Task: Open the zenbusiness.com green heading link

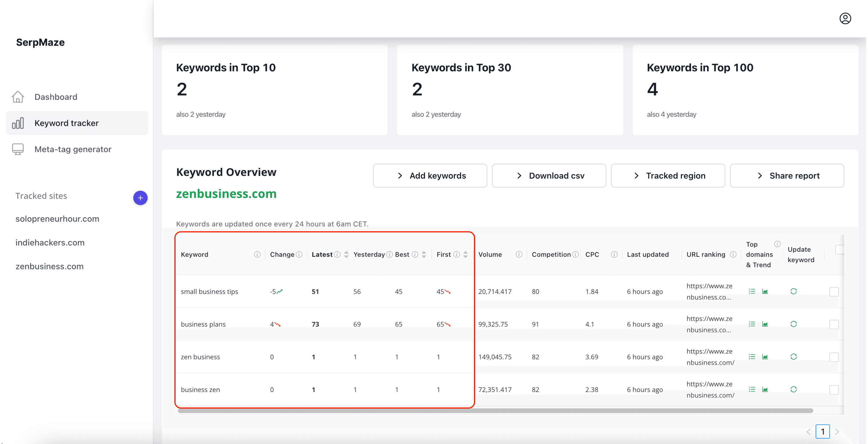Action: [x=226, y=193]
